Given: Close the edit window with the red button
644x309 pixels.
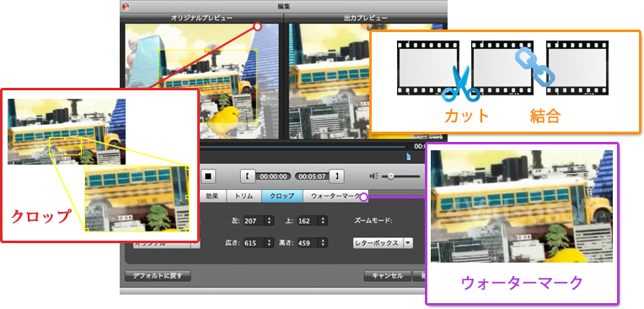Looking at the screenshot, I should tap(126, 6).
